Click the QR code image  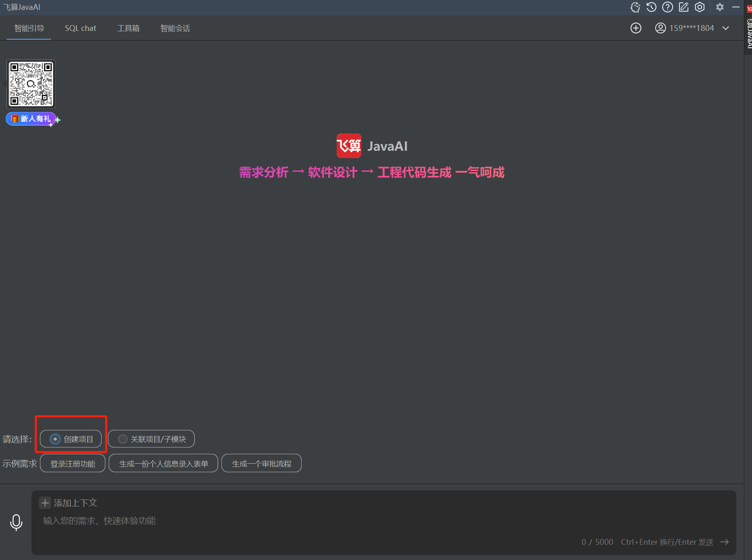[x=31, y=84]
